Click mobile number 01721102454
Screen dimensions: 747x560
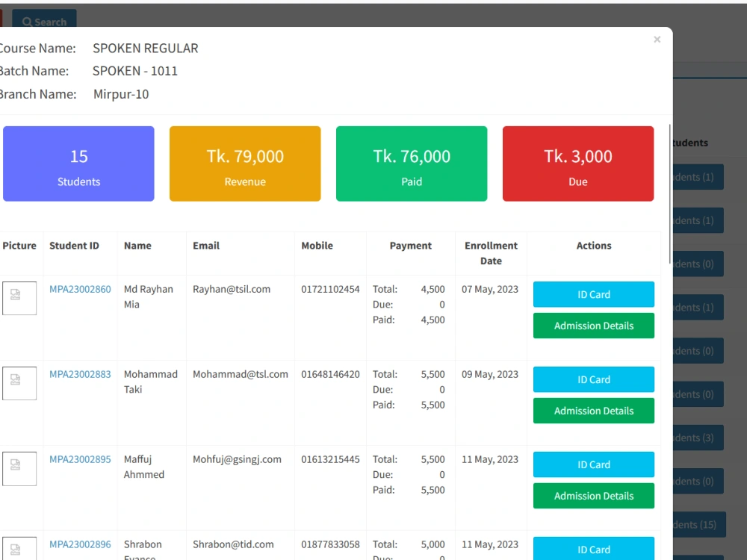[x=330, y=289]
